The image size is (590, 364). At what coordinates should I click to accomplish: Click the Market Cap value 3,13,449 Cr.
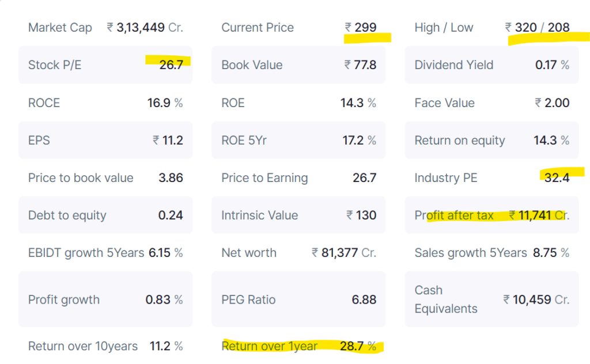(x=145, y=28)
